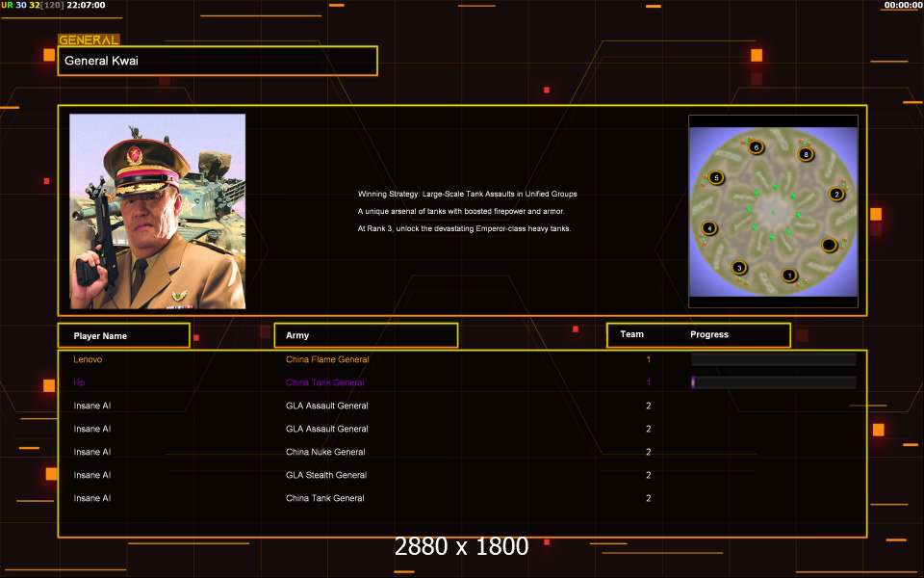Click Hp's purple China Tank General entry
924x578 pixels.
click(x=324, y=382)
